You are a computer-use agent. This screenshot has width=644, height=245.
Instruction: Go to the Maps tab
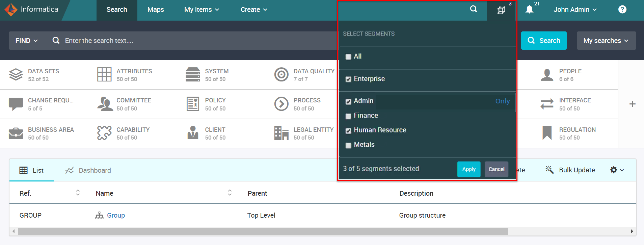pyautogui.click(x=156, y=10)
